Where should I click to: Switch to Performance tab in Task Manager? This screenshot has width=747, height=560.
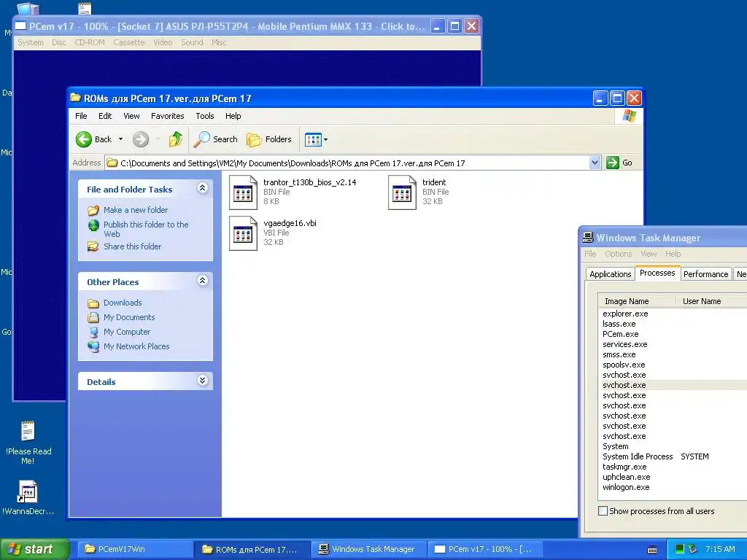[705, 274]
